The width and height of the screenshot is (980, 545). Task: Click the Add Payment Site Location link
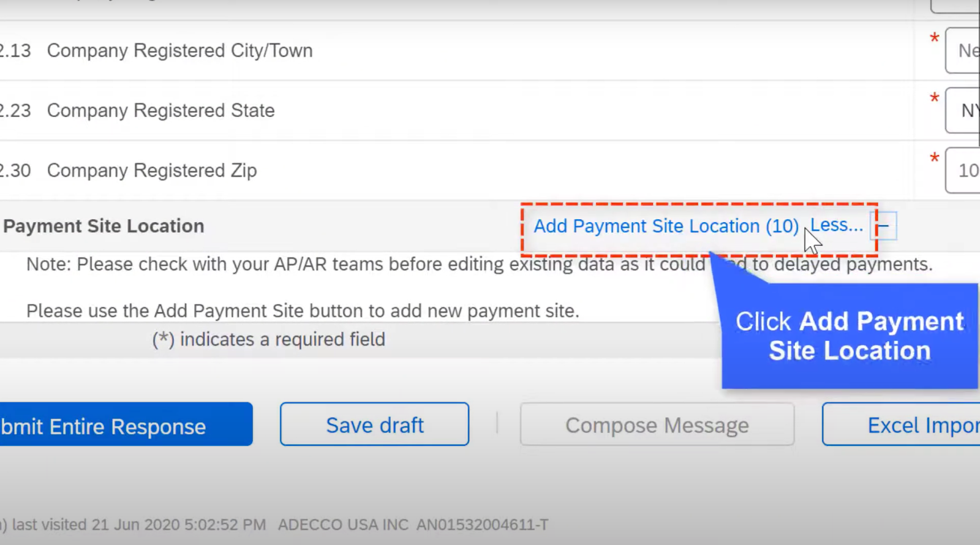(666, 227)
